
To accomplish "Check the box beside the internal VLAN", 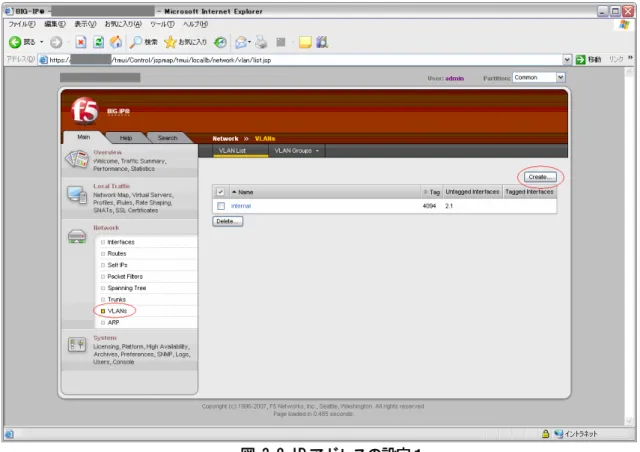I will click(221, 206).
